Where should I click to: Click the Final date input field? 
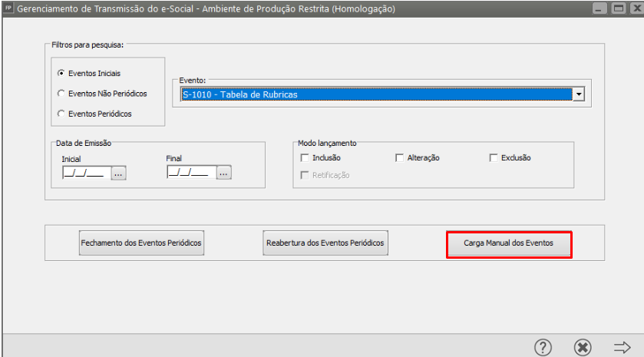pyautogui.click(x=190, y=173)
